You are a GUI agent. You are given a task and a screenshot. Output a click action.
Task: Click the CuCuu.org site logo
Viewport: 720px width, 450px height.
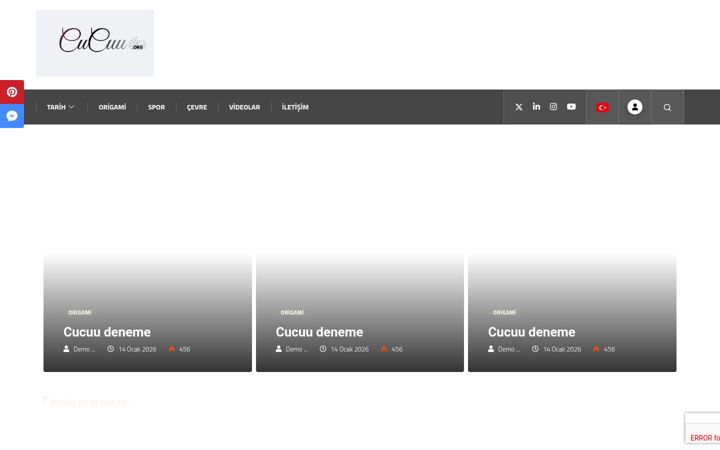tap(95, 43)
